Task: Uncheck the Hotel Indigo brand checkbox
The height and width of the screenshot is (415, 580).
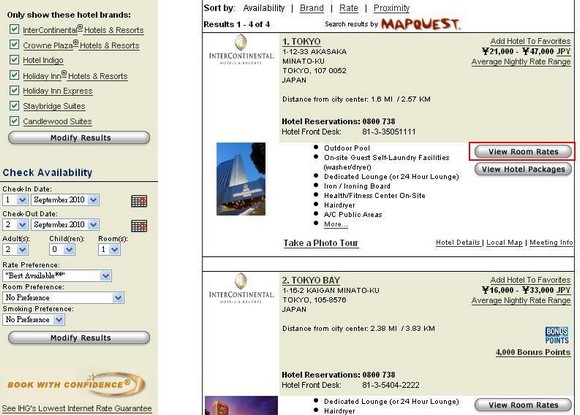Action: click(14, 60)
